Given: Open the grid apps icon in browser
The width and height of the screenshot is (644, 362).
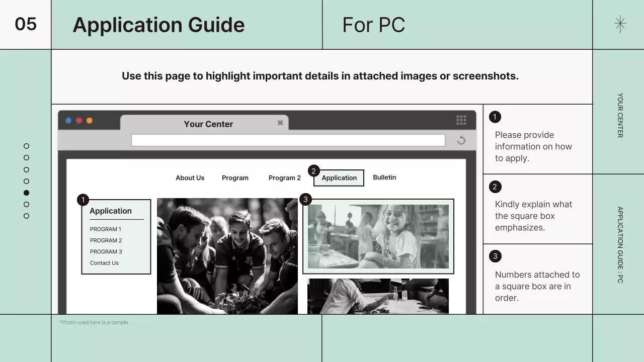Looking at the screenshot, I should click(461, 120).
